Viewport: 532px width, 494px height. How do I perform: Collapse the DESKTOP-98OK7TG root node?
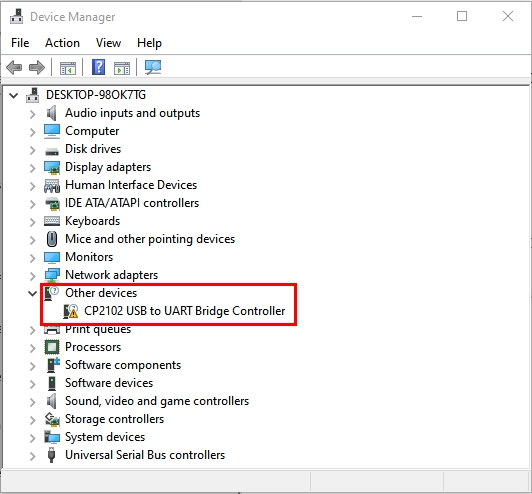pyautogui.click(x=14, y=95)
